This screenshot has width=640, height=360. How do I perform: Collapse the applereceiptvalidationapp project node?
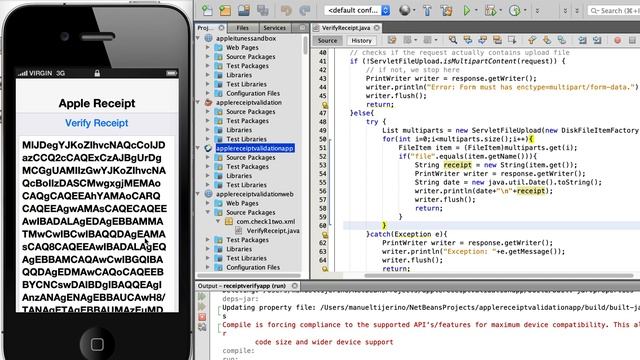[x=198, y=148]
